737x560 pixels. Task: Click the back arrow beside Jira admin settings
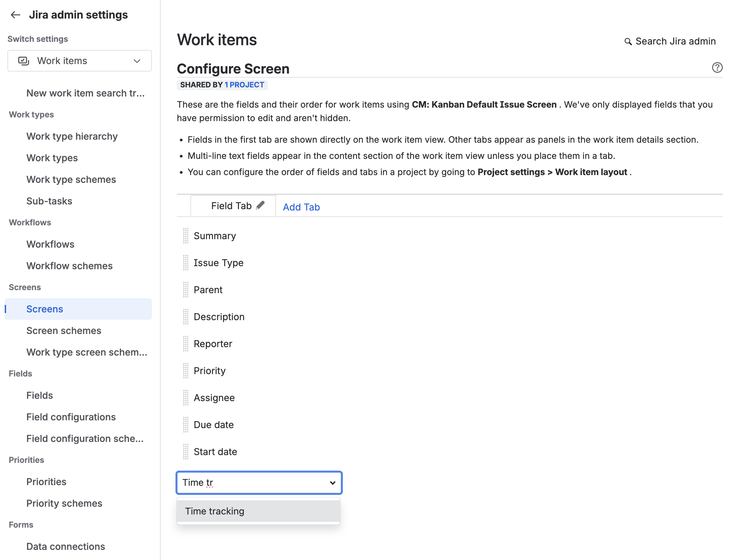click(16, 15)
